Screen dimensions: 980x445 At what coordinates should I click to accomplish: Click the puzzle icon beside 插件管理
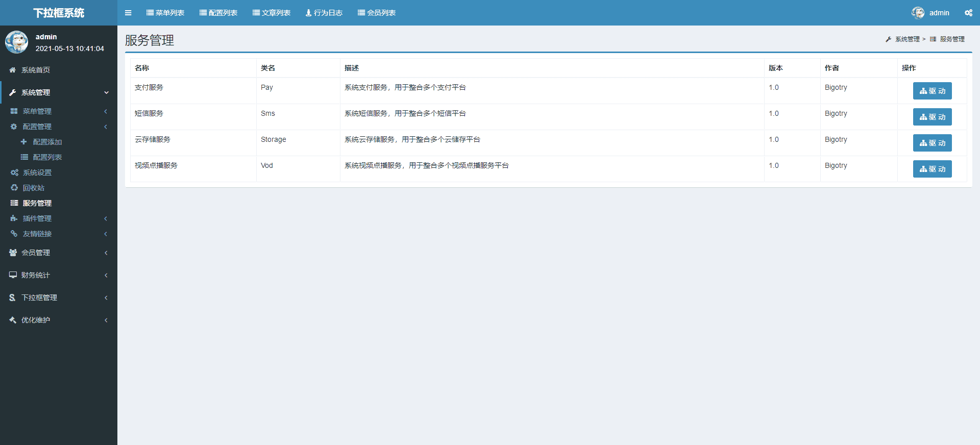point(14,218)
